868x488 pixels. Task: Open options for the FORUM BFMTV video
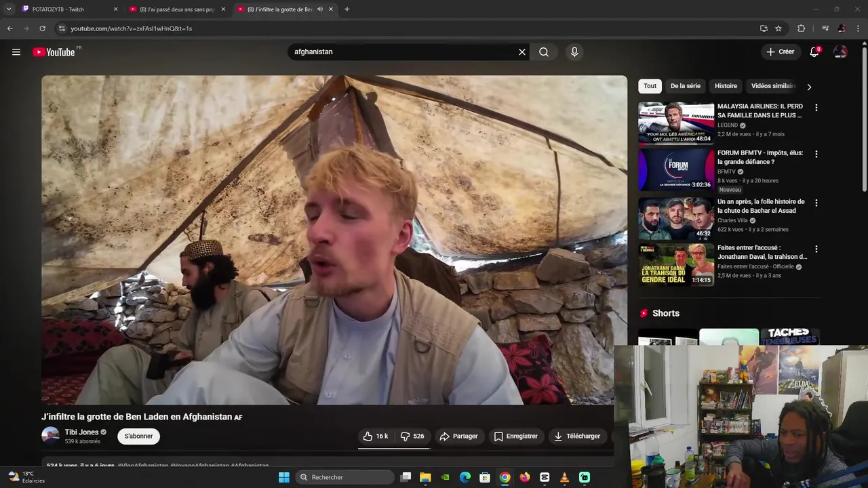(x=816, y=154)
